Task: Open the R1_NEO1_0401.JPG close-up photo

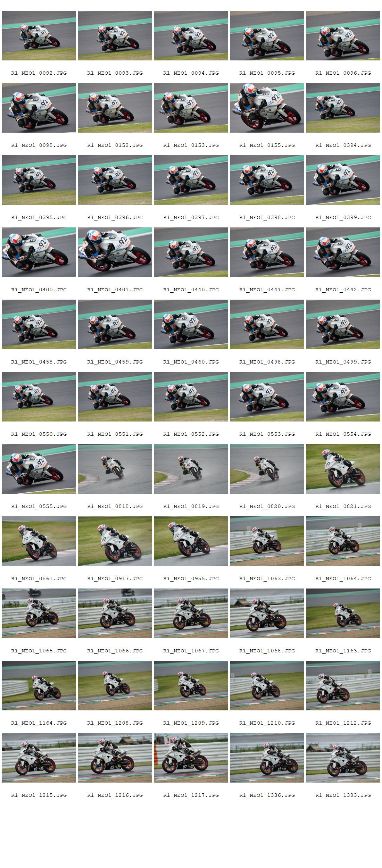Action: click(115, 252)
